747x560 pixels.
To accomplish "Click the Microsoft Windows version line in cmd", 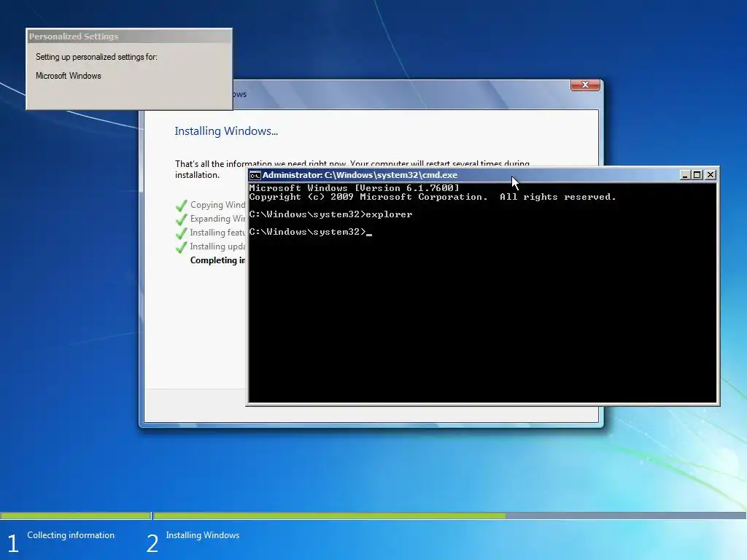I will tap(355, 188).
